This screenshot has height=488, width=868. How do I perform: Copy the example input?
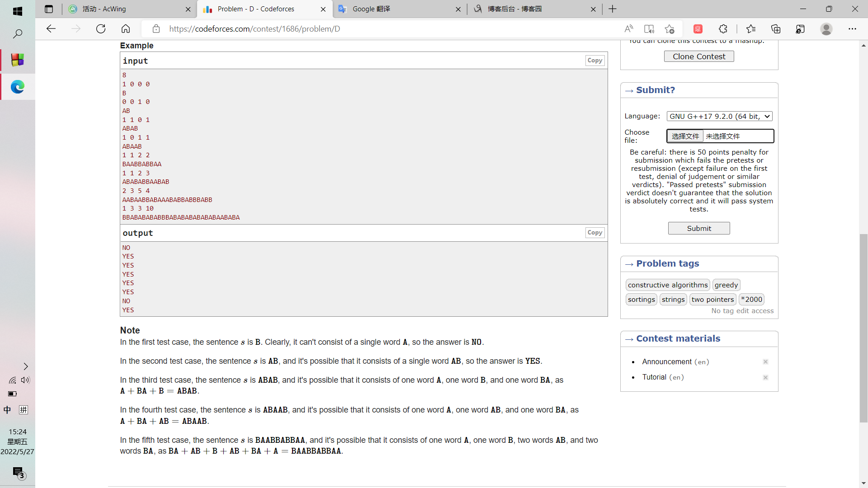(594, 61)
